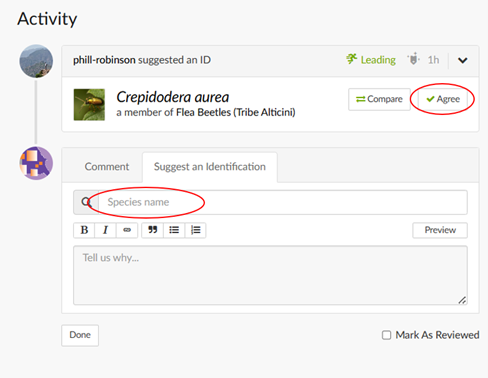Viewport: 488px width, 378px height.
Task: Click the text area resize handle
Action: tap(462, 300)
